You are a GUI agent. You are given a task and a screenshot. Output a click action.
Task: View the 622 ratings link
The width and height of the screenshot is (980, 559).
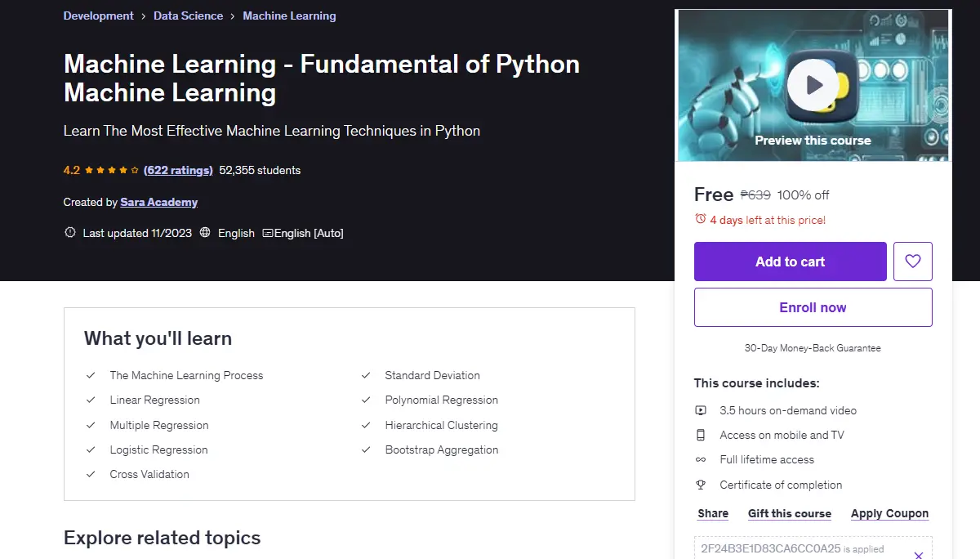pyautogui.click(x=178, y=170)
